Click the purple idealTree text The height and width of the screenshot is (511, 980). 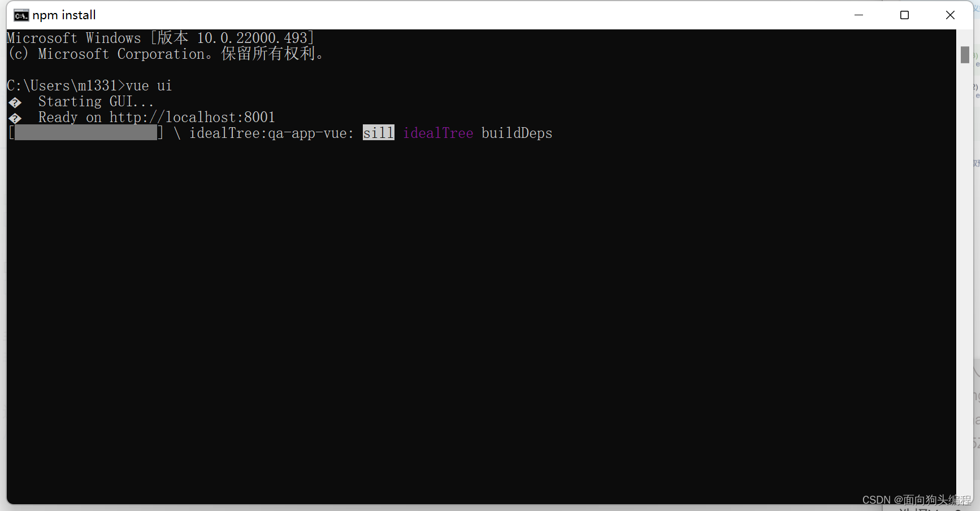pos(437,133)
